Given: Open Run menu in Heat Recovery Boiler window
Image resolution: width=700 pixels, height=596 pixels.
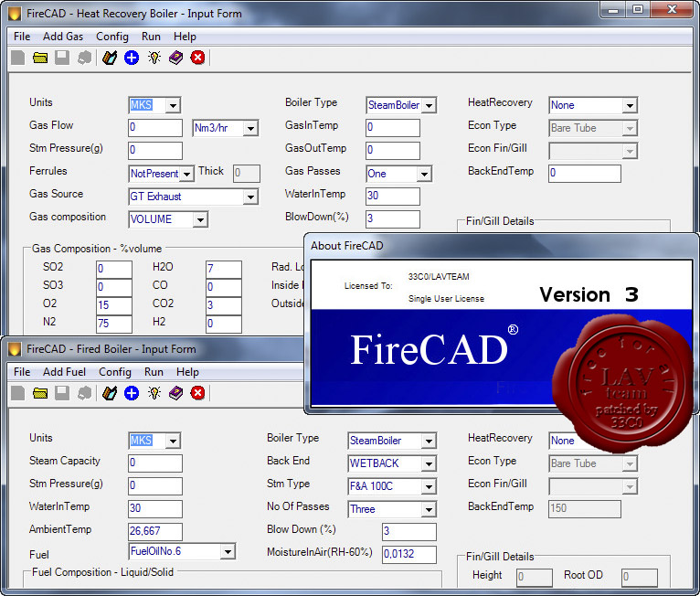Looking at the screenshot, I should [151, 37].
